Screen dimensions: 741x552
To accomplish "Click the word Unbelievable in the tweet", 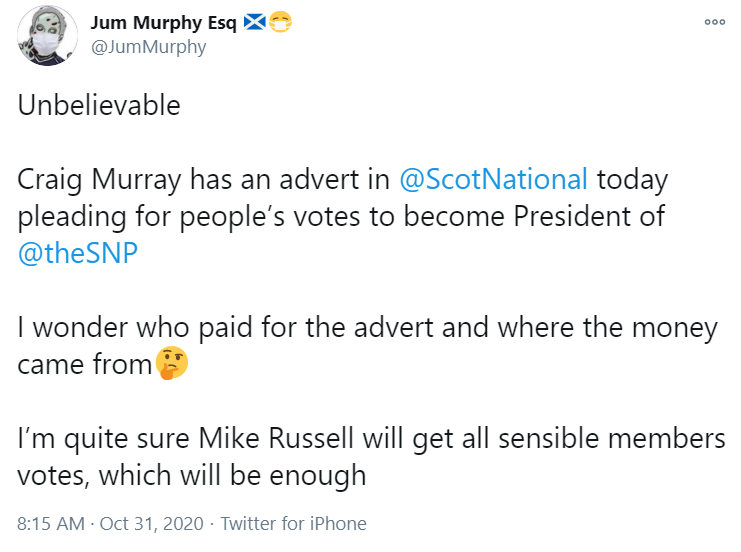I will [x=99, y=105].
